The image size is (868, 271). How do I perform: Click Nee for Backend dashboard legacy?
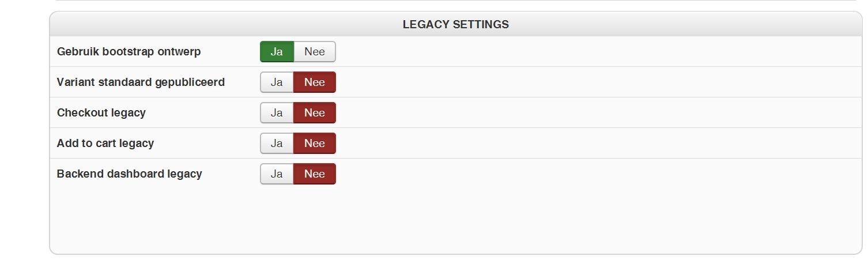(315, 174)
